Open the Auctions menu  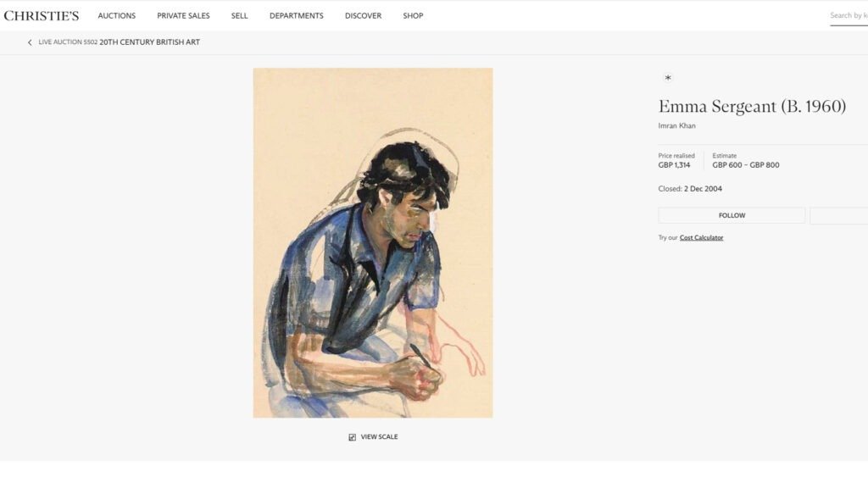tap(116, 16)
